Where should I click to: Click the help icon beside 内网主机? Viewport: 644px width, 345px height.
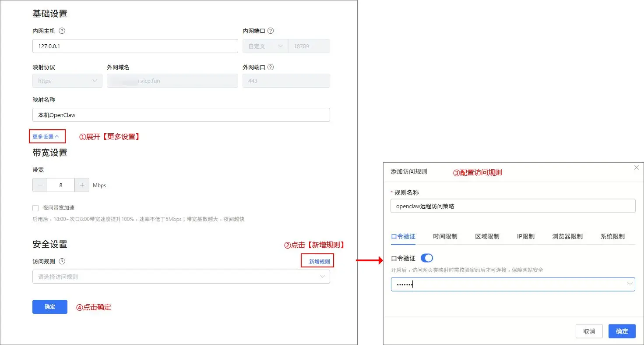[62, 31]
